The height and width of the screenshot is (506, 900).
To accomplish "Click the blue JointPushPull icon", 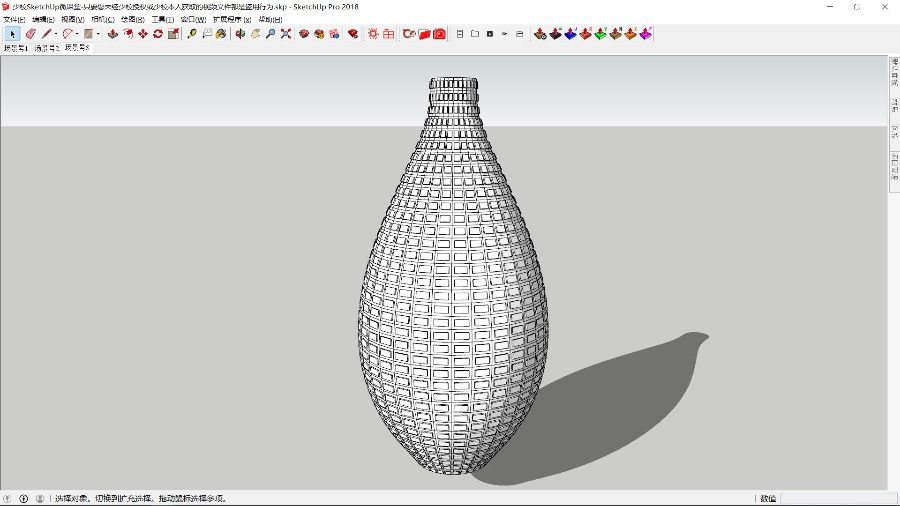I will (570, 34).
